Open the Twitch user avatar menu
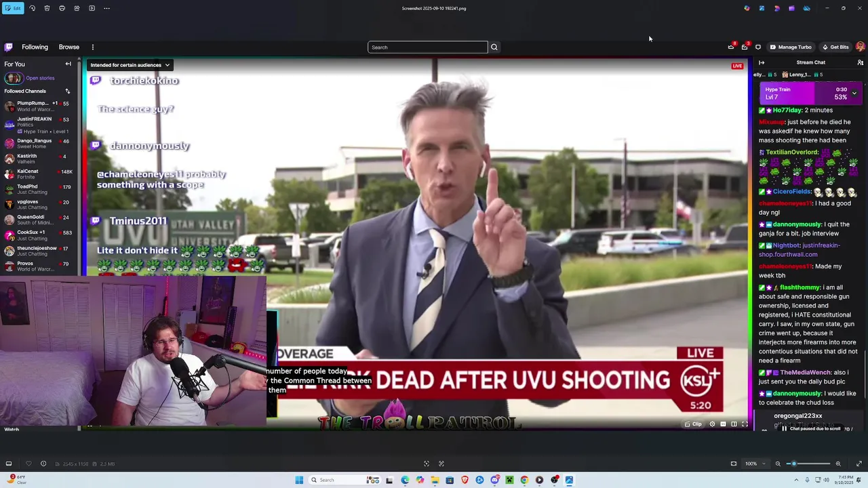The width and height of the screenshot is (868, 488). tap(860, 47)
